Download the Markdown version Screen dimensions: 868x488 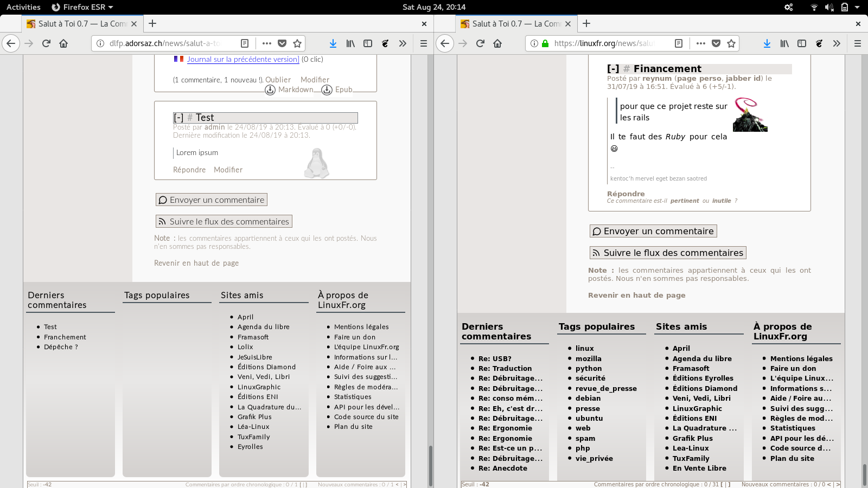(289, 89)
